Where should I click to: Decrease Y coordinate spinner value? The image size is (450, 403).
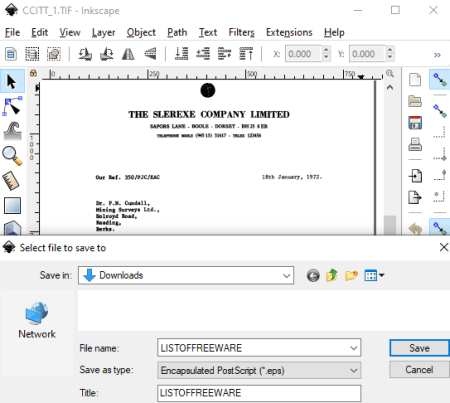coord(390,57)
